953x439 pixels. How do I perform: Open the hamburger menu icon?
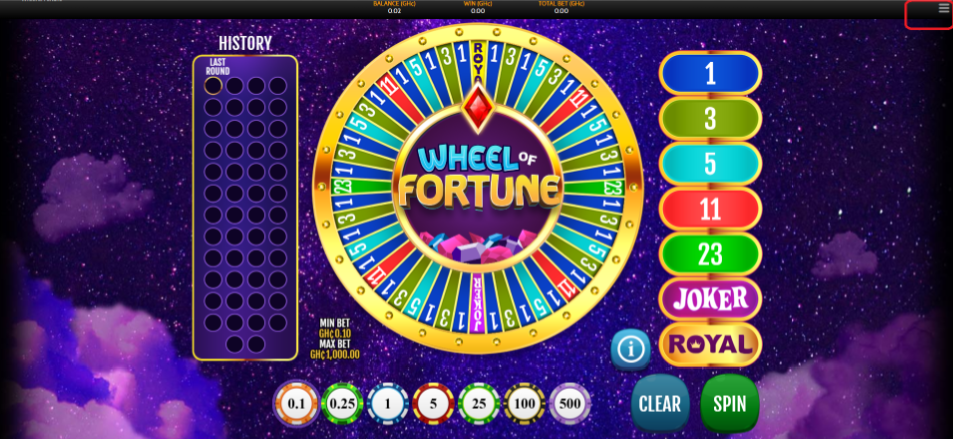pos(943,9)
